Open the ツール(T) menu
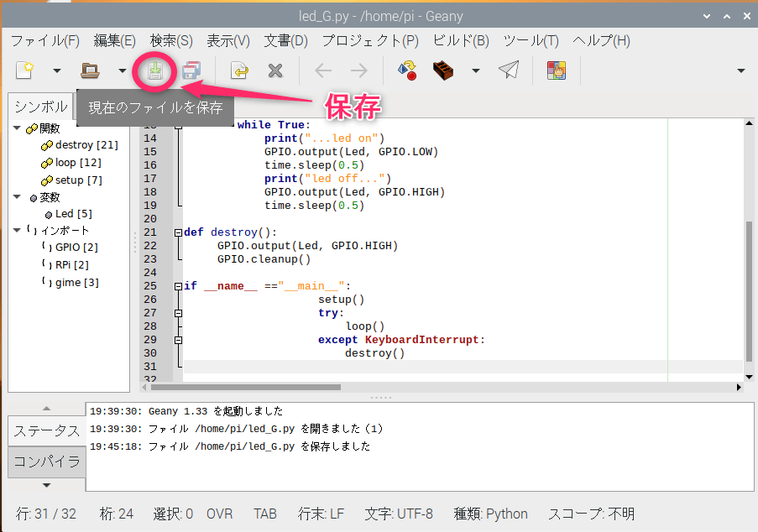 coord(531,40)
